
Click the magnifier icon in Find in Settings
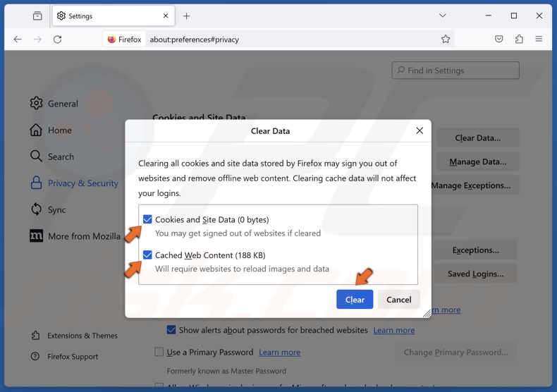(x=400, y=70)
